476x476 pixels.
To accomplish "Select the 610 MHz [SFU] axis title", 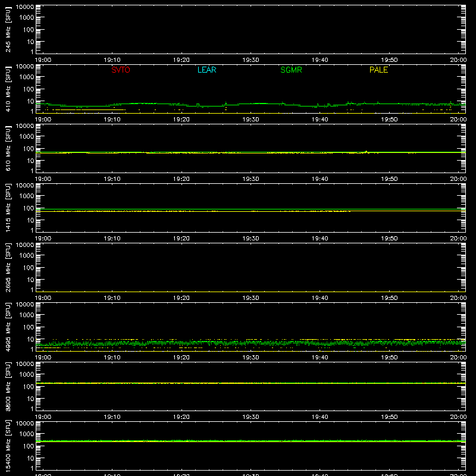I will tap(8, 148).
